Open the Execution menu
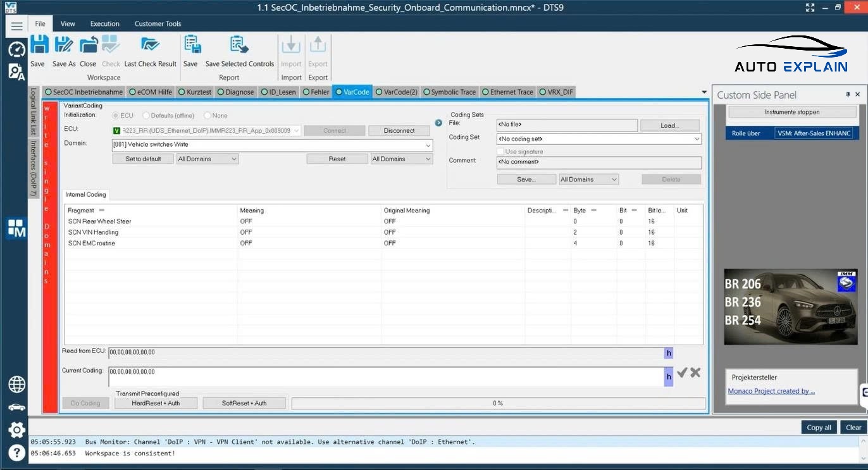This screenshot has height=470, width=868. coord(104,24)
